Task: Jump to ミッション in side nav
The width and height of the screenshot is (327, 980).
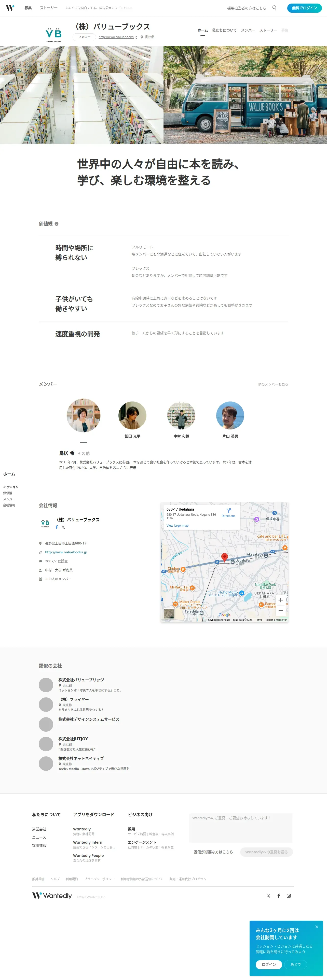Action: [11, 487]
